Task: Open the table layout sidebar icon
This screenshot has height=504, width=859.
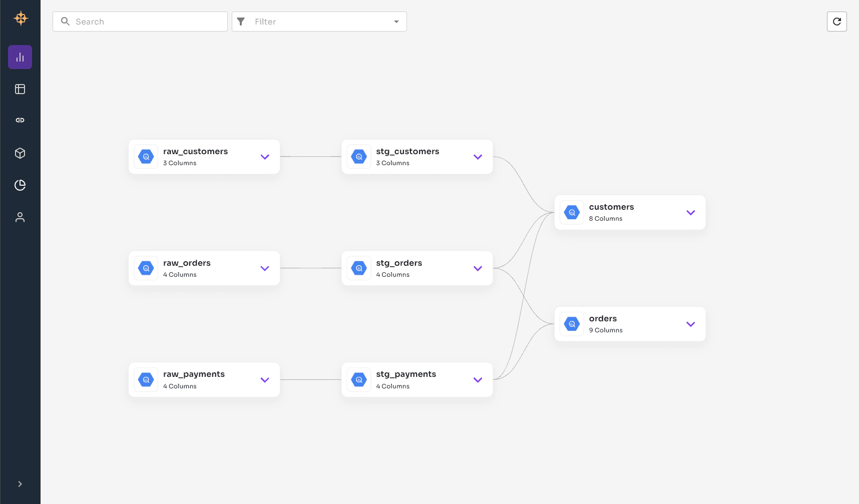Action: [x=20, y=89]
